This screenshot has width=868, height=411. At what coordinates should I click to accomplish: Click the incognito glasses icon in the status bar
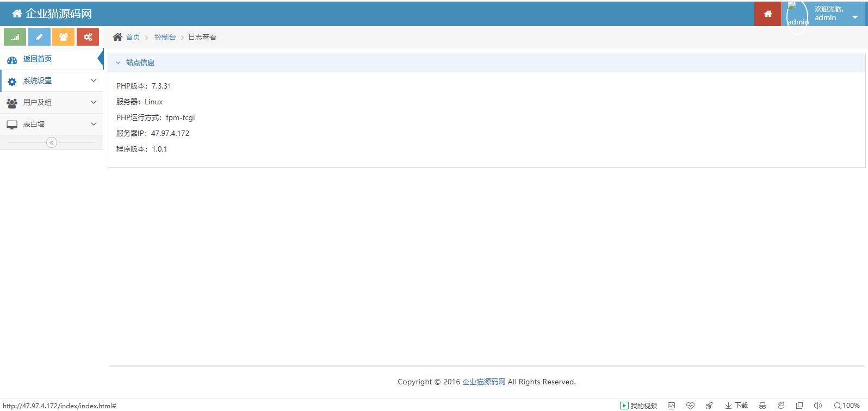762,406
